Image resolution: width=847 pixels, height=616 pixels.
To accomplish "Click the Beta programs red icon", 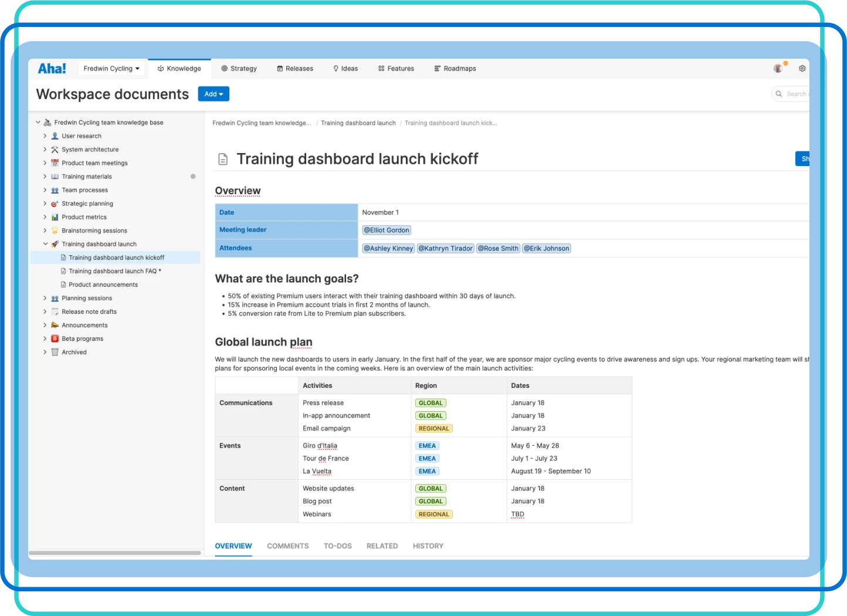I will pyautogui.click(x=55, y=339).
